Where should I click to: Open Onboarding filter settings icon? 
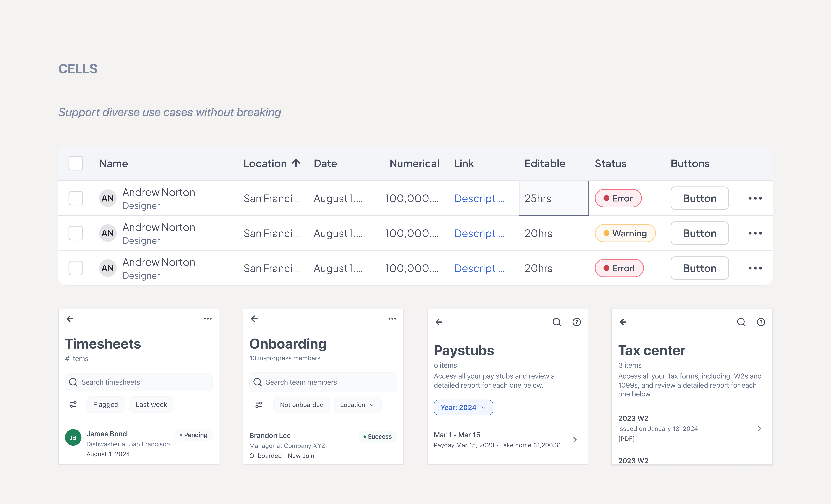pos(259,405)
